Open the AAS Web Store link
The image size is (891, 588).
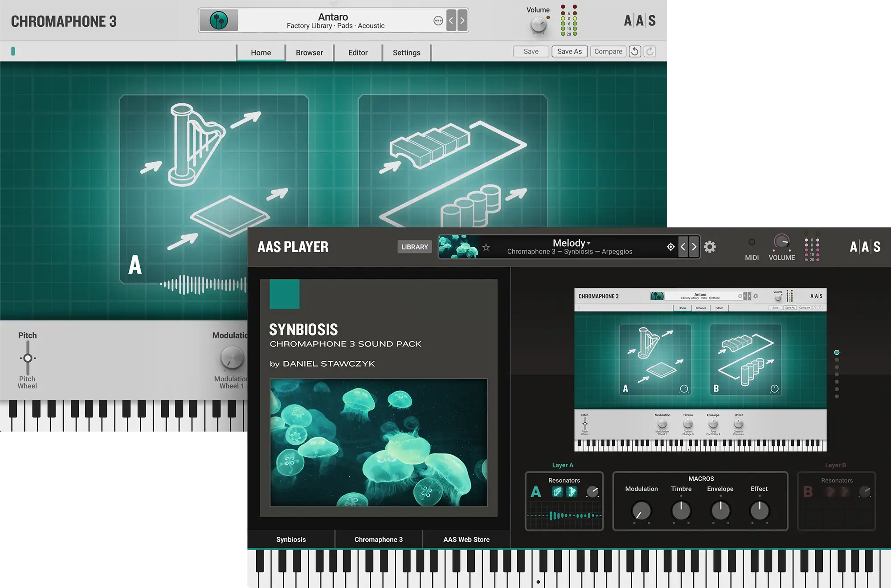click(466, 539)
